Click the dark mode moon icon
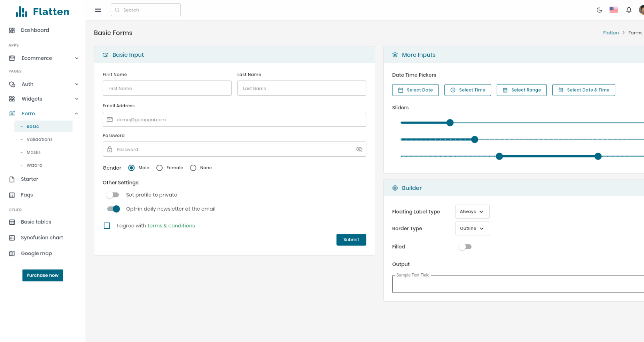Viewport: 644px width, 342px height. point(599,10)
